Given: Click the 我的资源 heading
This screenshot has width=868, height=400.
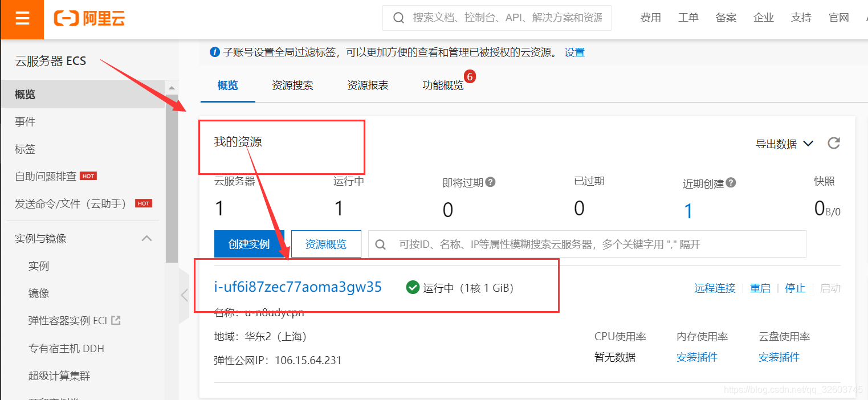Looking at the screenshot, I should (238, 142).
